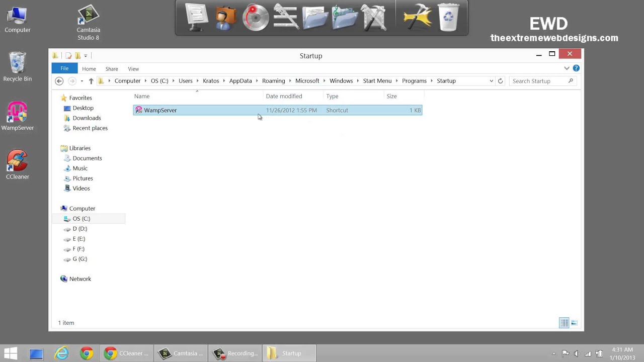Click the volume speaker tray icon
This screenshot has width=644, height=362.
pyautogui.click(x=577, y=353)
